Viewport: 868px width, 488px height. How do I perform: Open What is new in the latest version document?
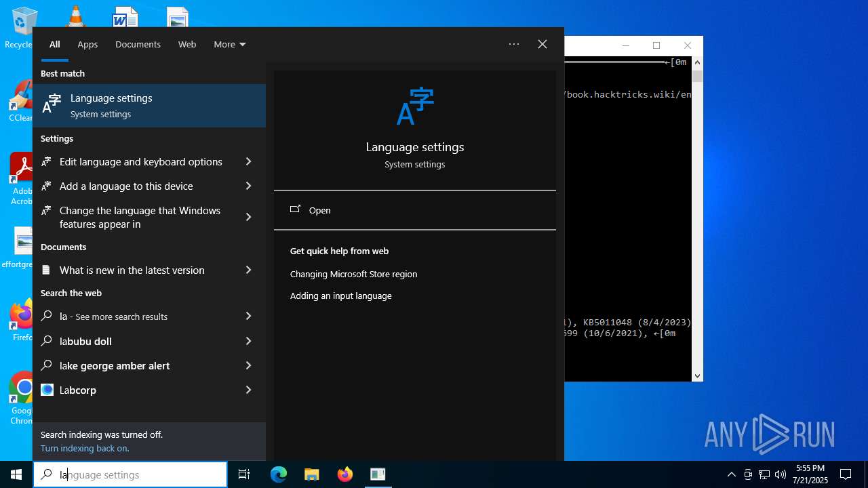[132, 270]
